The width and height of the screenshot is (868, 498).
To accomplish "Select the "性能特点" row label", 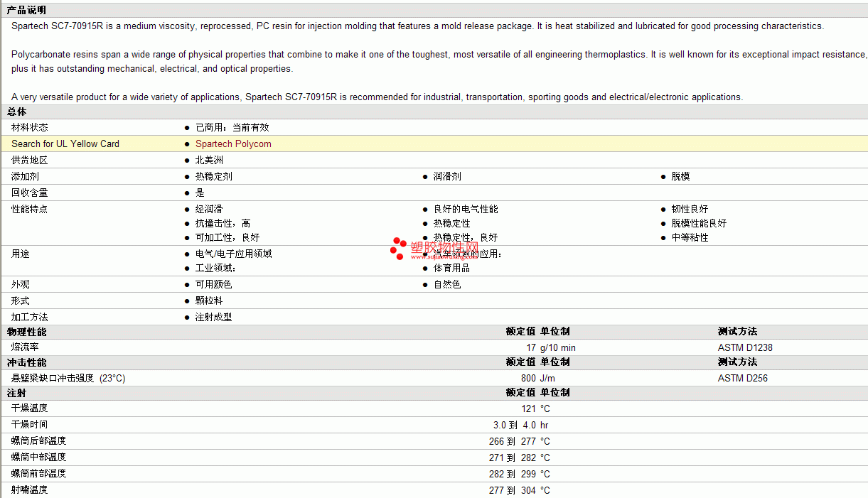I will 30,209.
